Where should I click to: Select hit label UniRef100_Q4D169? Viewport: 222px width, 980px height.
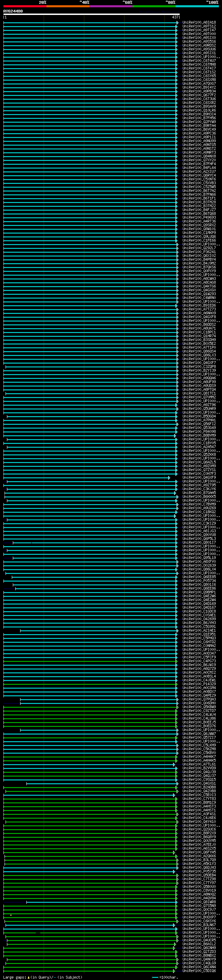coord(199,604)
